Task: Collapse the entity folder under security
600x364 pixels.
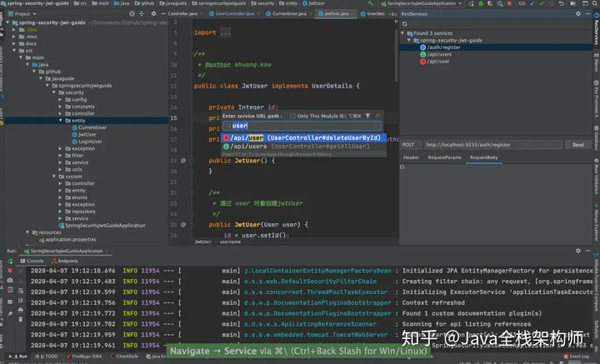Action: coord(61,121)
